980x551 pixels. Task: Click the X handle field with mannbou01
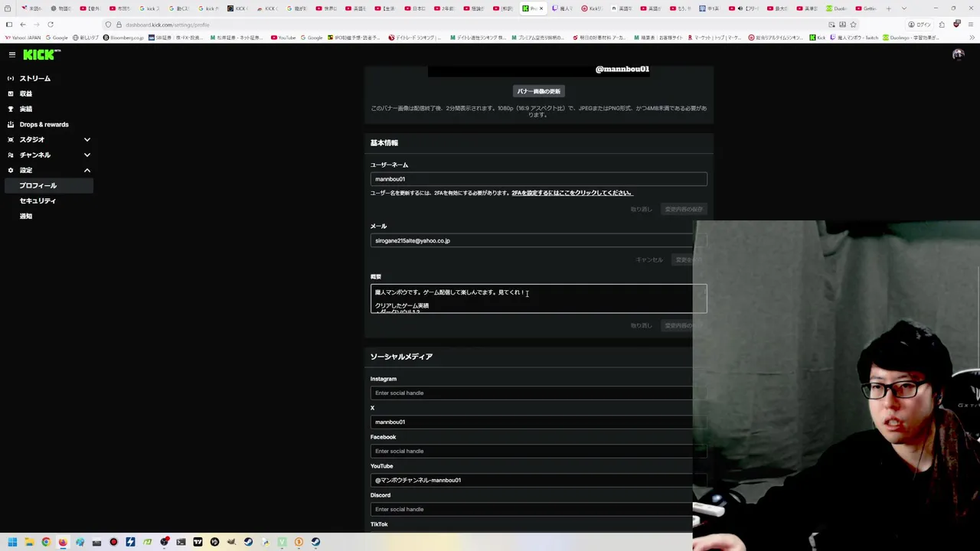coord(532,422)
